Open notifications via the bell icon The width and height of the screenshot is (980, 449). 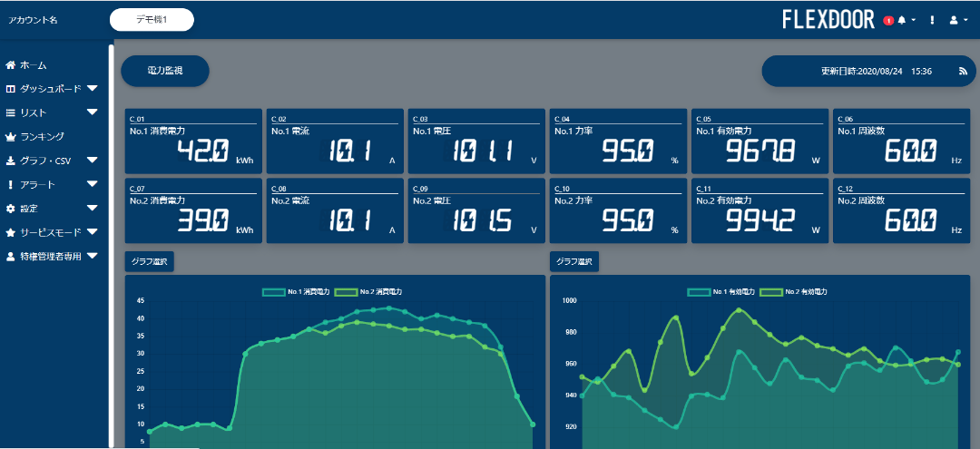901,20
